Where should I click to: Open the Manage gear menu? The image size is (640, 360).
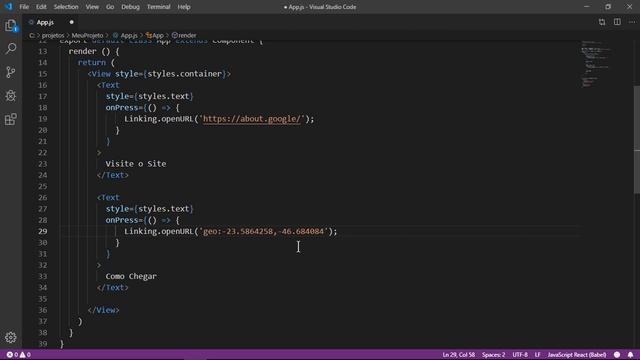(11, 337)
